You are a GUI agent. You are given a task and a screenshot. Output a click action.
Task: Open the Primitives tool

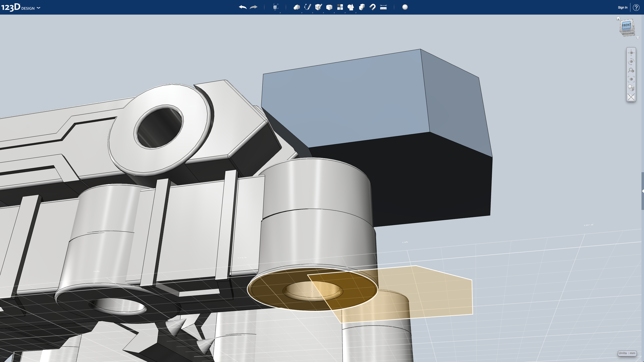coord(296,7)
